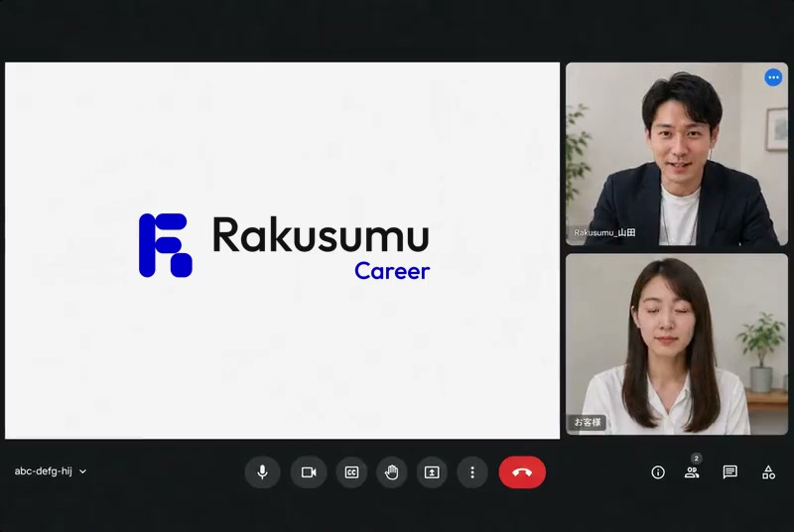Click the Rakusumu_山田 name label
The width and height of the screenshot is (794, 532).
pos(604,233)
